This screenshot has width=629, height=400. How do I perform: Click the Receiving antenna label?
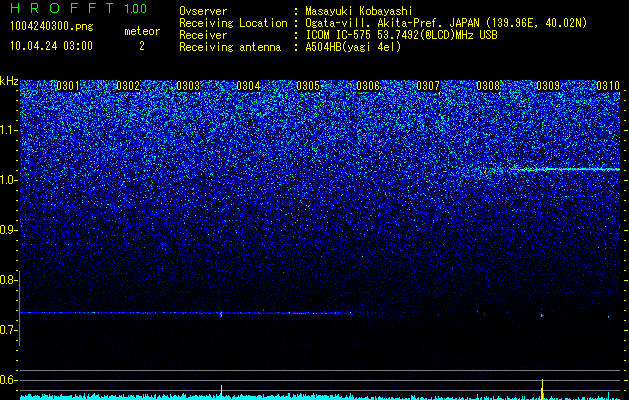pyautogui.click(x=230, y=47)
